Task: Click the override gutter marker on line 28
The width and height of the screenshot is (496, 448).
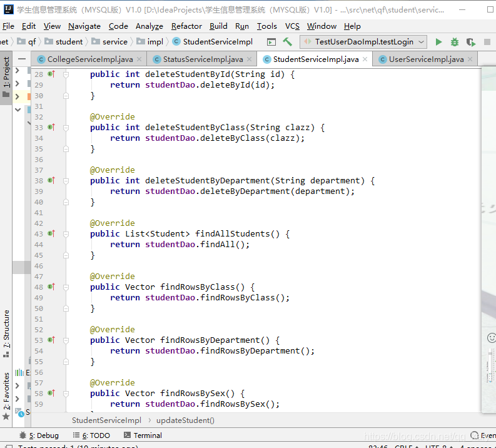Action: pyautogui.click(x=51, y=74)
